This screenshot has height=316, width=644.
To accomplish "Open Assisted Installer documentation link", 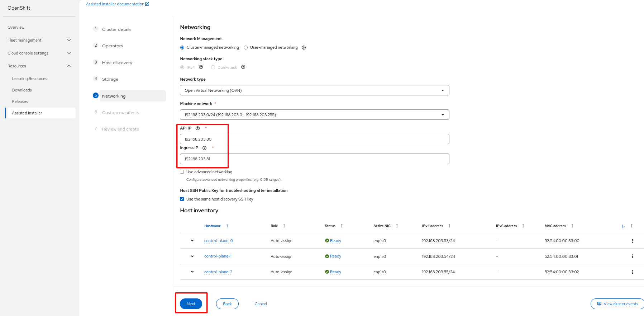I will click(115, 4).
